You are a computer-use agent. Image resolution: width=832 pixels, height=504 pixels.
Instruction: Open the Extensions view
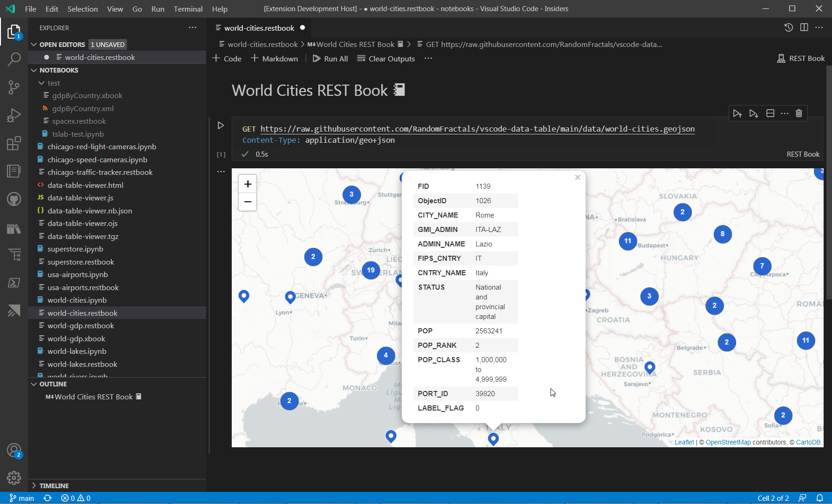14,143
